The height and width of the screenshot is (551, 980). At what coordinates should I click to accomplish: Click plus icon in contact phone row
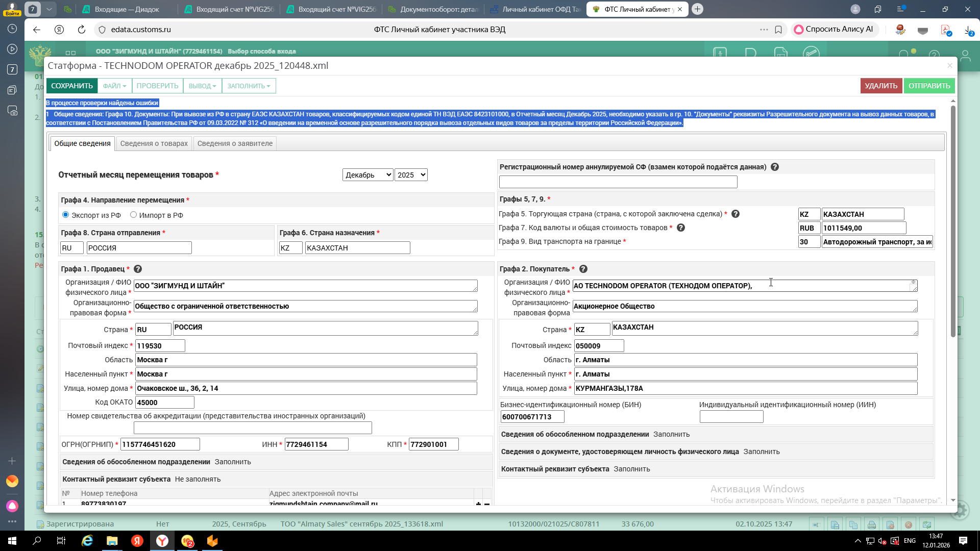478,504
